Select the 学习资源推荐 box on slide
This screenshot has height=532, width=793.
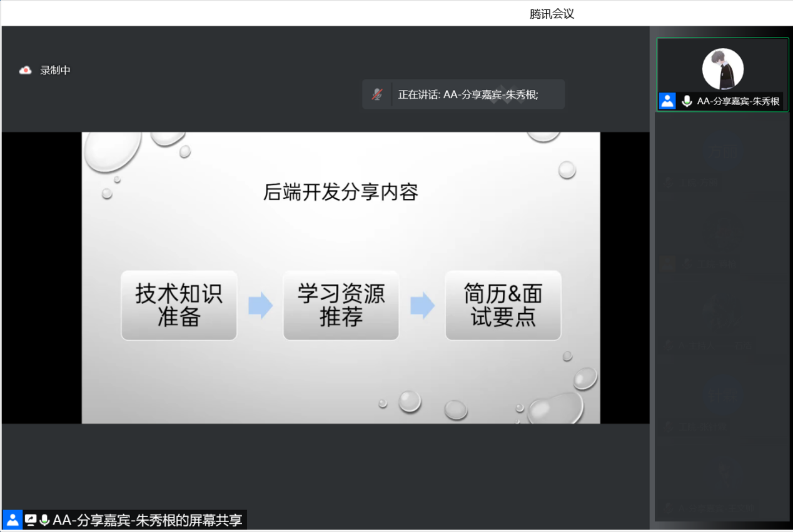coord(341,306)
